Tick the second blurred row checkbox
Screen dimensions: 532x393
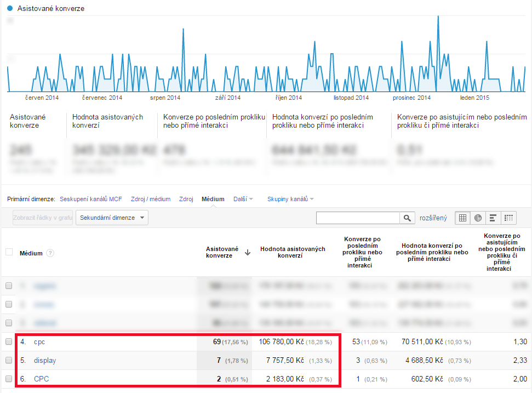(9, 304)
